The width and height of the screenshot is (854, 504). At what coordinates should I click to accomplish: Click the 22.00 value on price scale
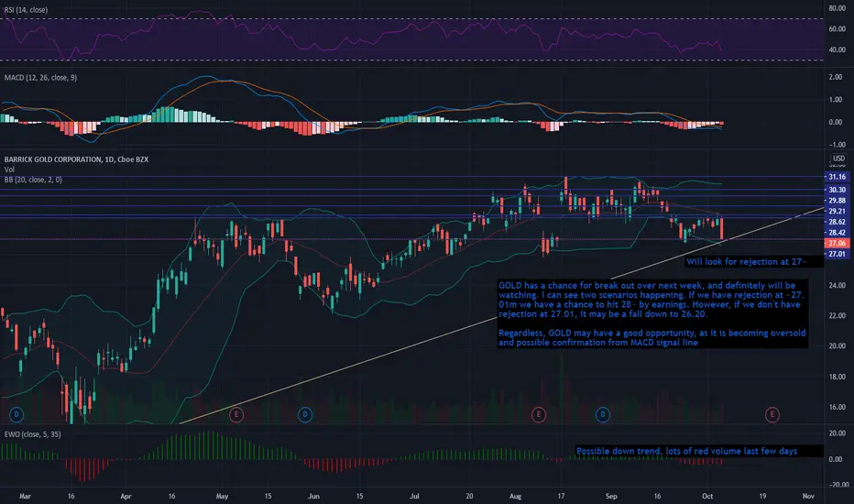tap(838, 315)
